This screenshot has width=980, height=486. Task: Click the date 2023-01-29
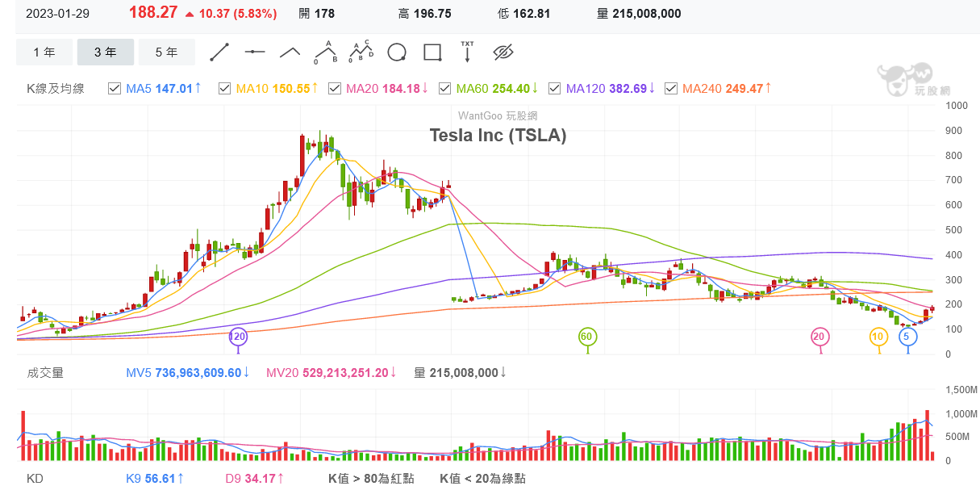(57, 14)
